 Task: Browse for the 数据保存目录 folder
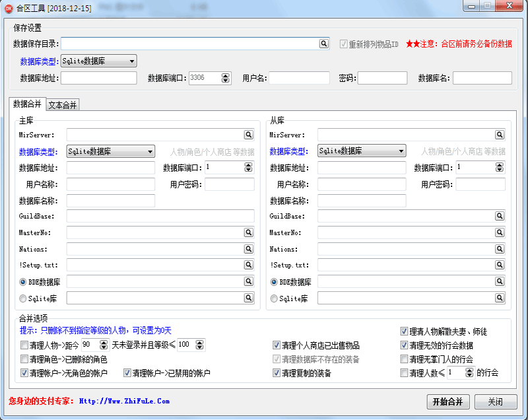coord(323,44)
